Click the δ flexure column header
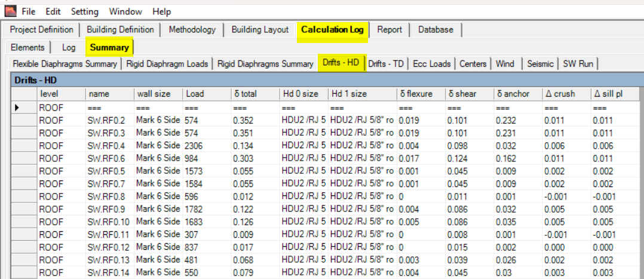 tap(421, 94)
